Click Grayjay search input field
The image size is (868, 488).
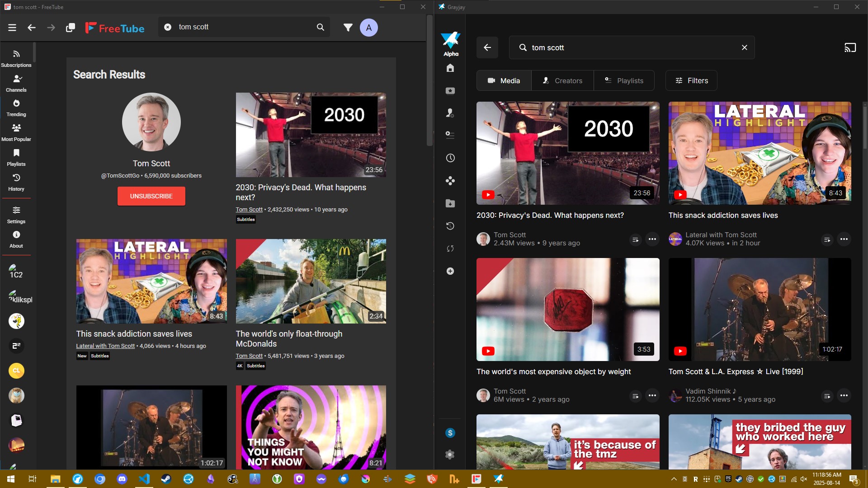[x=633, y=47]
